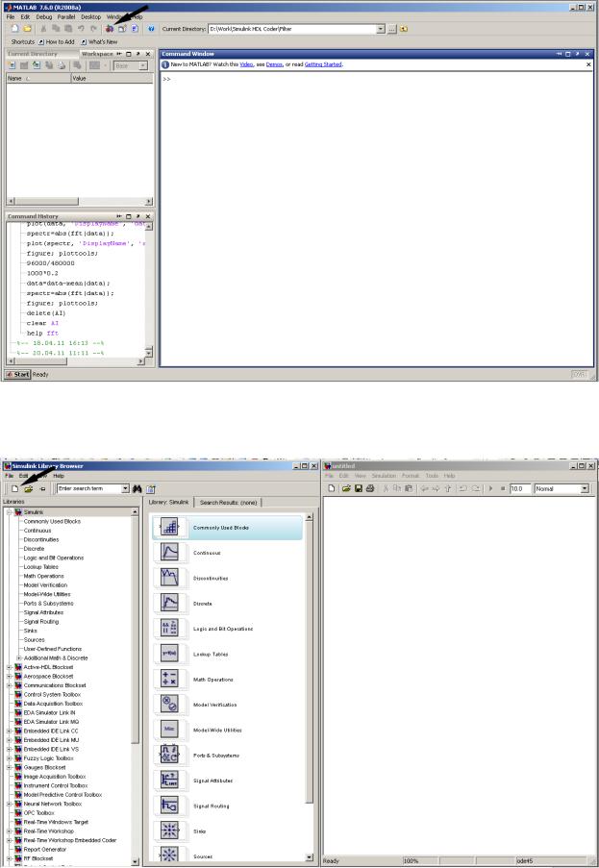Screen dimensions: 599x868
Task: Select Math Operations in the Libraries tree
Action: pos(43,577)
